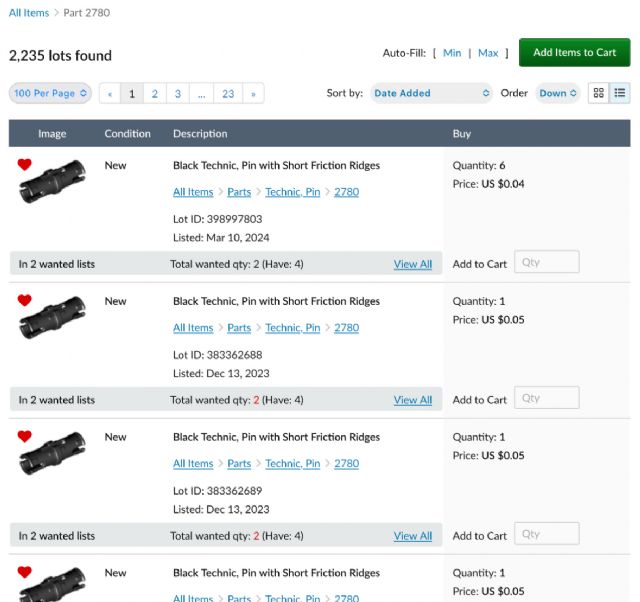Viewport: 640px width, 602px height.
Task: Click the Auto-Fill Min link
Action: (452, 53)
